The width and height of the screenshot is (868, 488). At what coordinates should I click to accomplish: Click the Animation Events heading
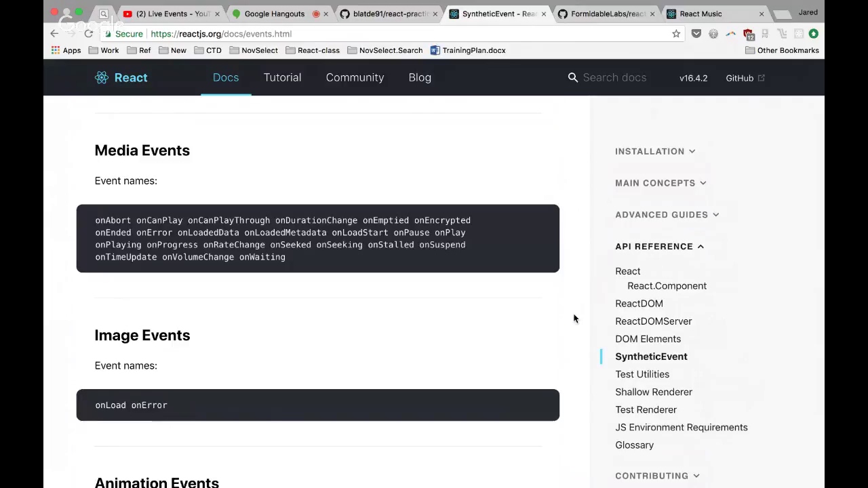pyautogui.click(x=157, y=482)
